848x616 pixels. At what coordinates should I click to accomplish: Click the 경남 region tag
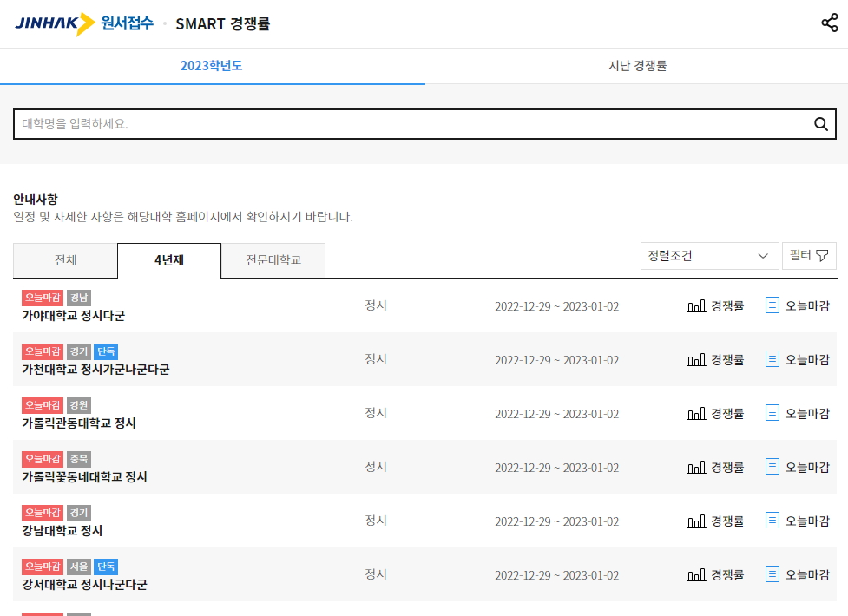79,298
